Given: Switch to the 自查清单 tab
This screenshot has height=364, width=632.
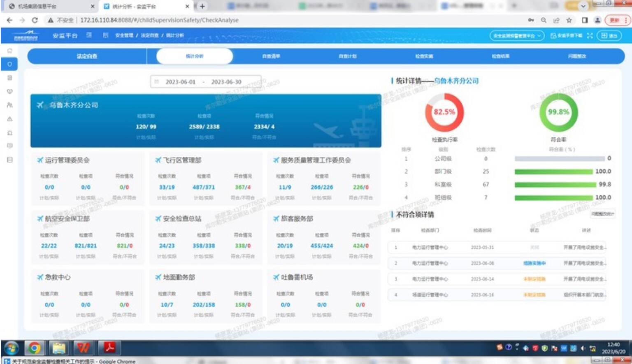Looking at the screenshot, I should pyautogui.click(x=271, y=56).
